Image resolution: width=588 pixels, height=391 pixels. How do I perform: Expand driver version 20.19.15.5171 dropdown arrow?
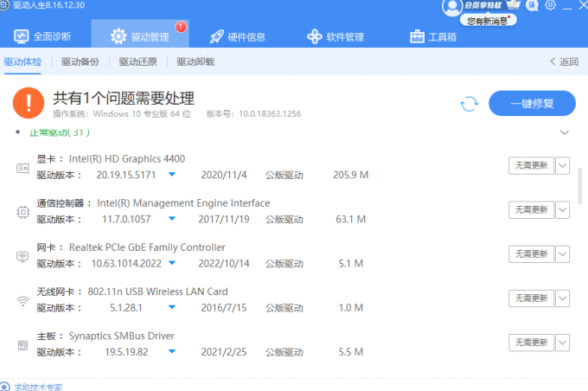point(172,175)
